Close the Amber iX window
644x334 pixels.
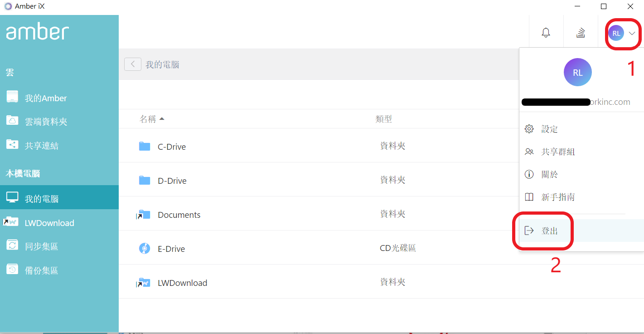(x=630, y=6)
